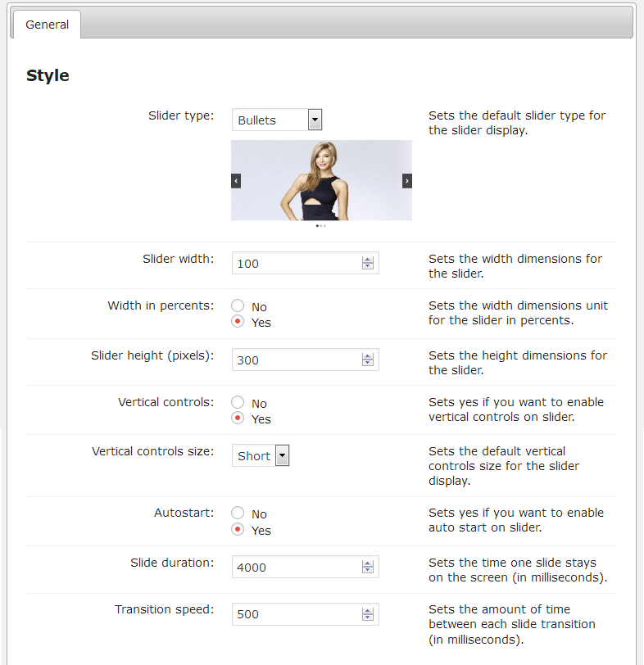This screenshot has height=665, width=644.
Task: Select No for Width in percents
Action: (x=238, y=306)
